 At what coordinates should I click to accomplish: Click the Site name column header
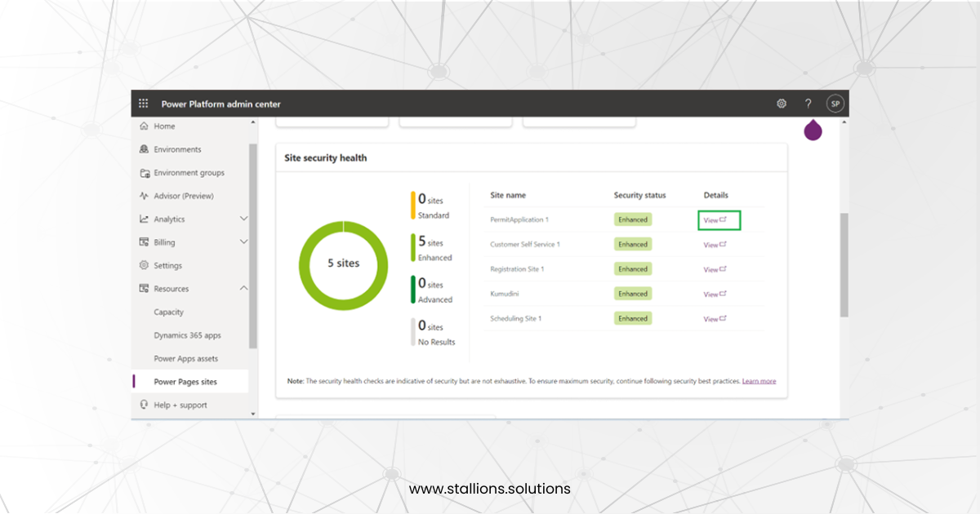tap(508, 195)
